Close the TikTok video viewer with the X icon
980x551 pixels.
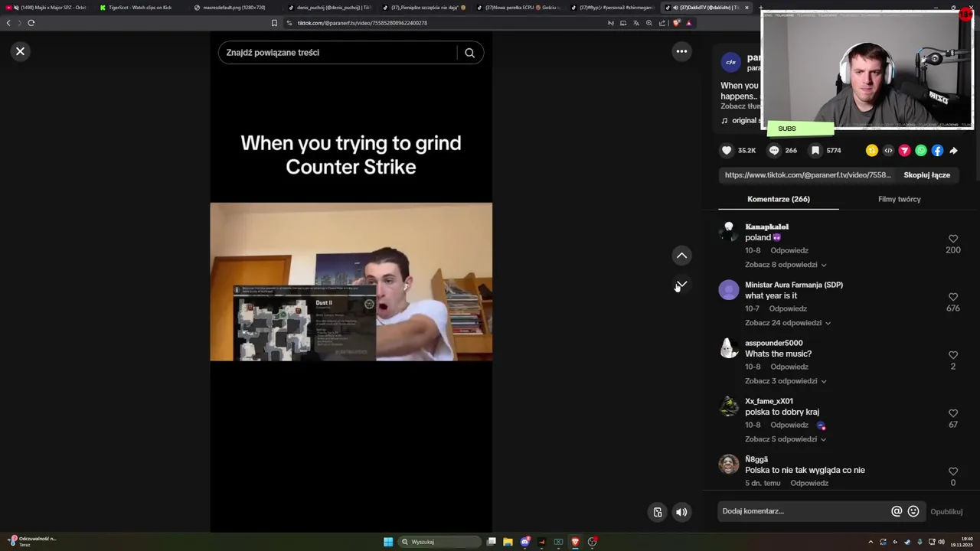[x=20, y=51]
